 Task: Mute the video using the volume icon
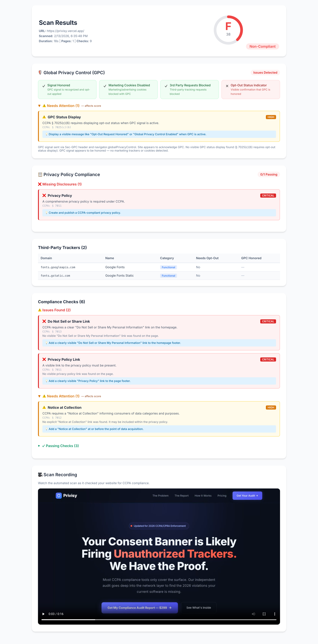(253, 614)
